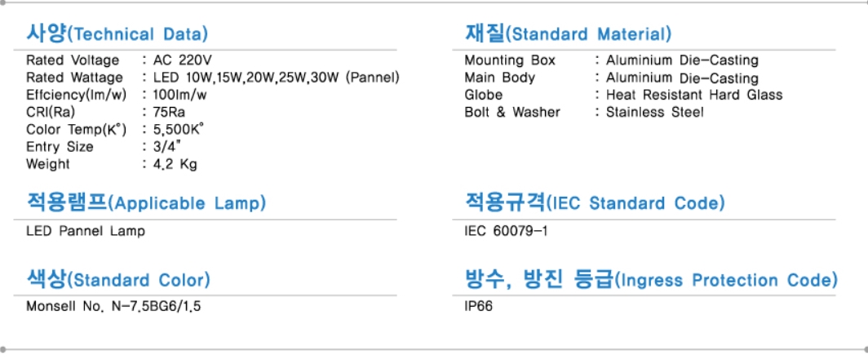
Task: Click the Technical Data section heading
Action: click(x=117, y=33)
